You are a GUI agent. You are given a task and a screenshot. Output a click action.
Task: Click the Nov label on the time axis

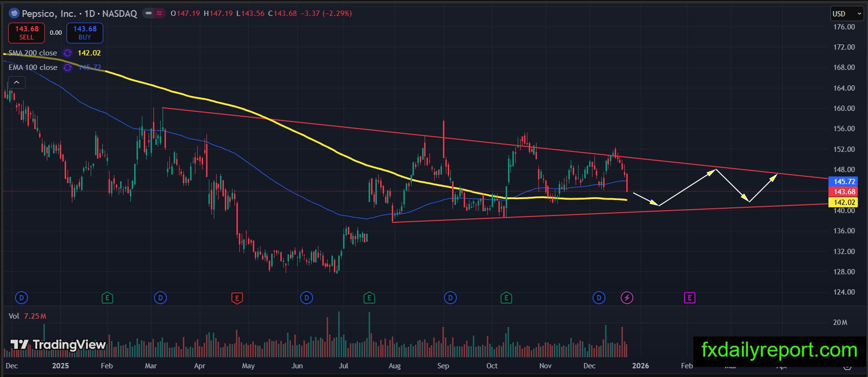point(545,366)
